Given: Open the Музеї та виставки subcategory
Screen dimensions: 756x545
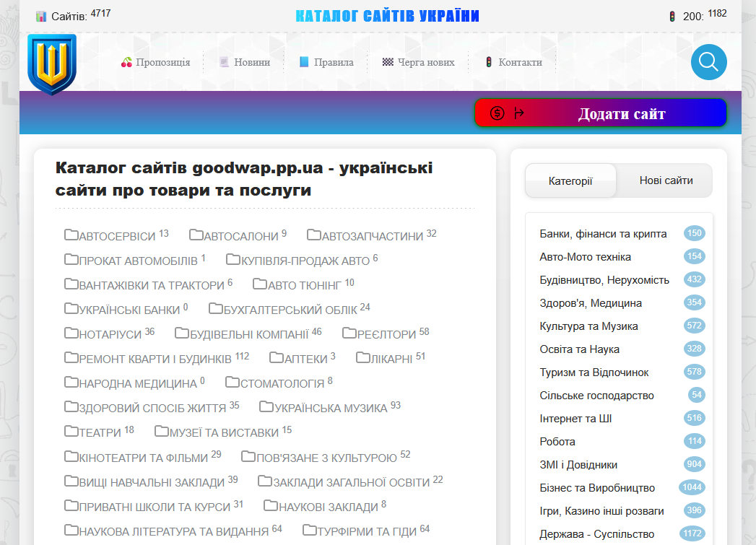Looking at the screenshot, I should (224, 432).
